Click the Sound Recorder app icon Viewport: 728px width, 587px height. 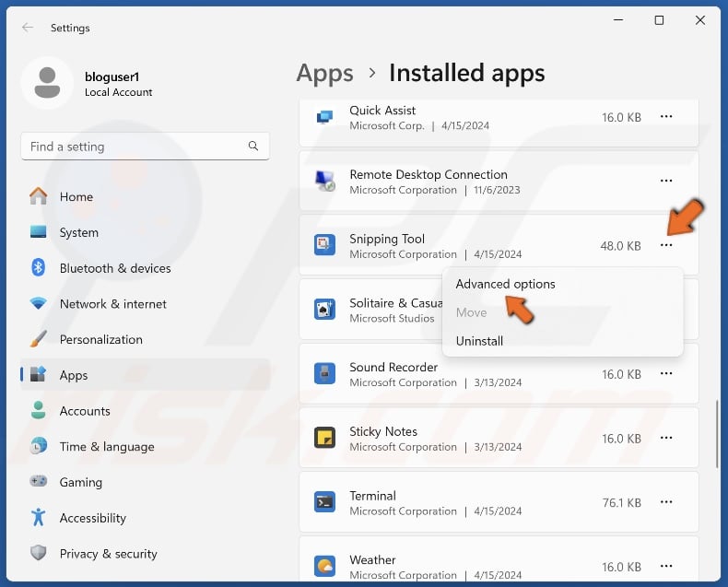point(324,373)
